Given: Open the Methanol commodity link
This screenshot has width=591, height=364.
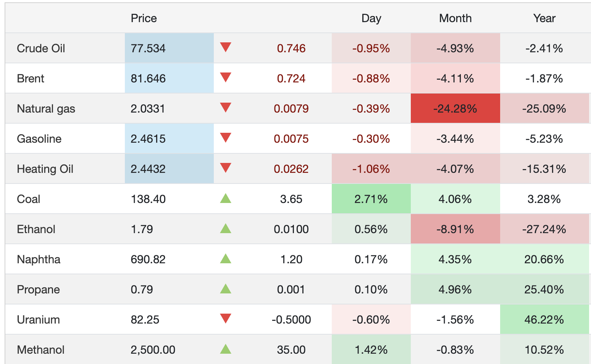Looking at the screenshot, I should click(40, 350).
